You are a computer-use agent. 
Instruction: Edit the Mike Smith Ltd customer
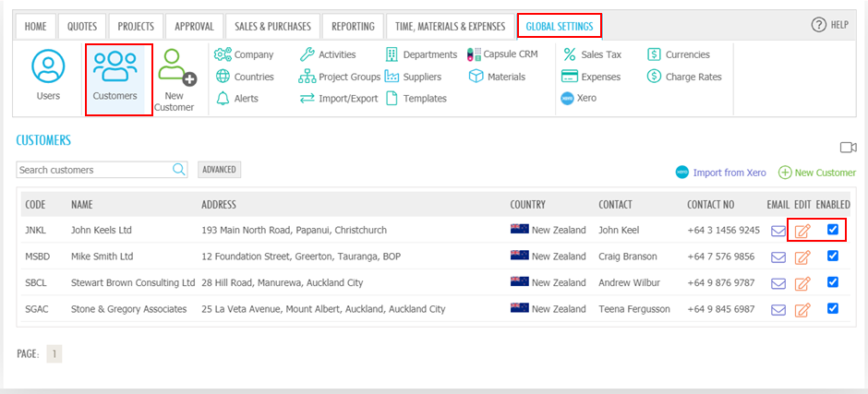[802, 257]
